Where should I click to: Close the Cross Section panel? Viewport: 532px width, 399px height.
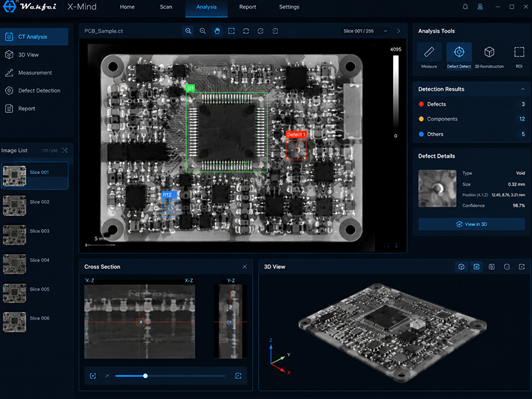tap(245, 267)
